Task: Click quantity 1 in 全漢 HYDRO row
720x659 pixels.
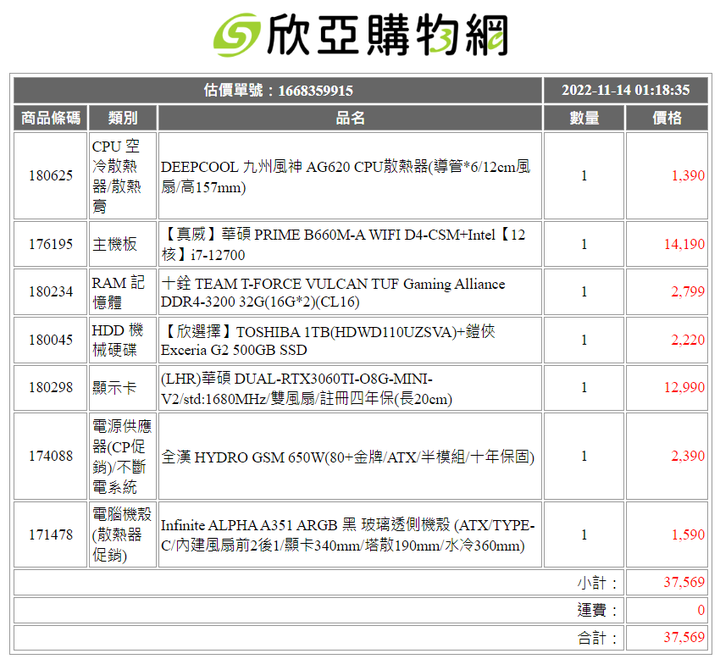Action: tap(584, 456)
